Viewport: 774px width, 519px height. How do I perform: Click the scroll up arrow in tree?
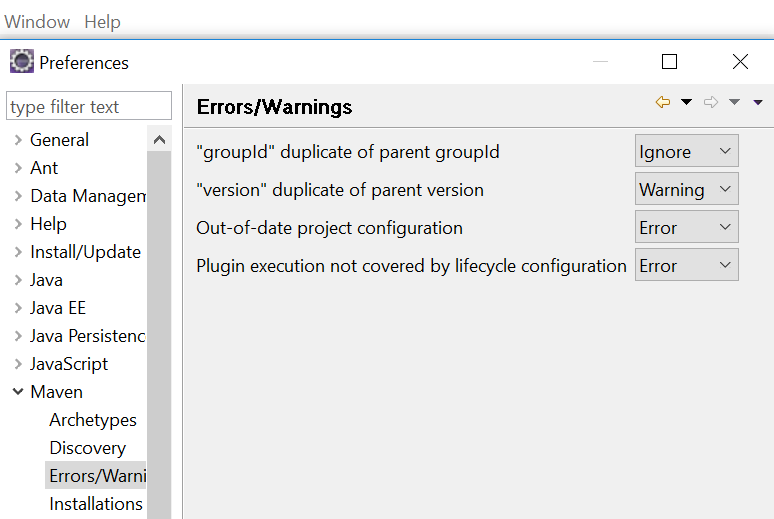(159, 140)
